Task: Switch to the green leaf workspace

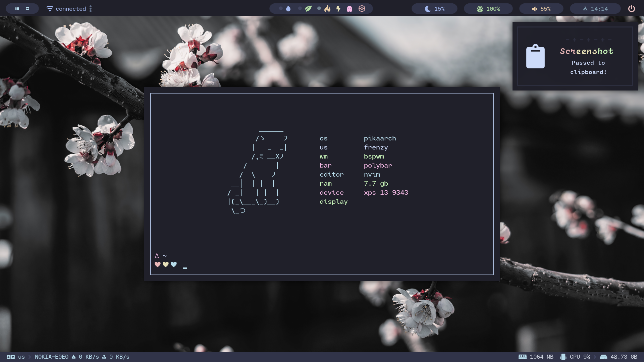Action: pyautogui.click(x=308, y=9)
